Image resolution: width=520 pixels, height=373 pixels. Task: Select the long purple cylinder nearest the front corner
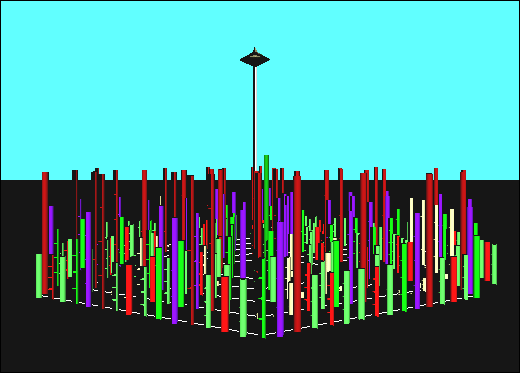pyautogui.click(x=280, y=279)
